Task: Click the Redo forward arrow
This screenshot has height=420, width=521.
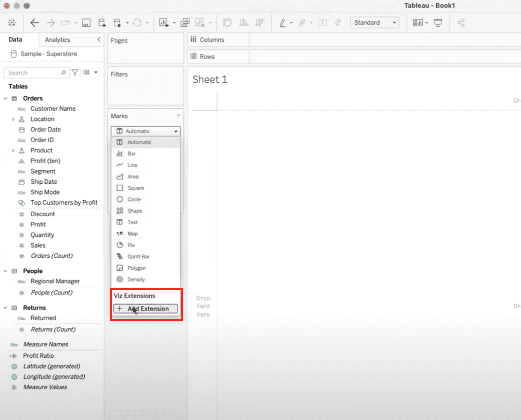Action: [x=51, y=23]
